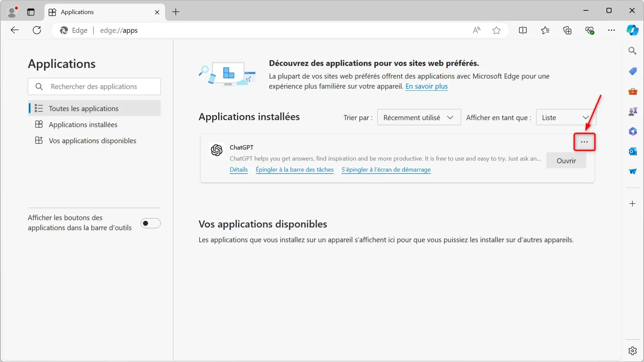Image resolution: width=644 pixels, height=362 pixels.
Task: Click the ChatGPT app name
Action: [241, 147]
